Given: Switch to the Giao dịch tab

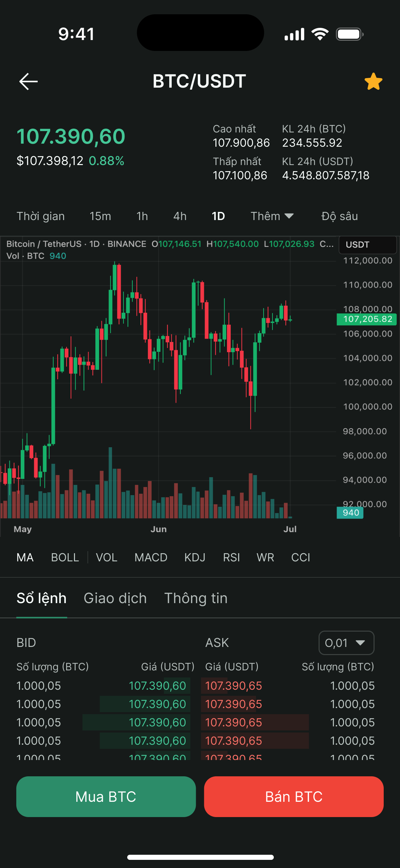Looking at the screenshot, I should click(x=115, y=598).
